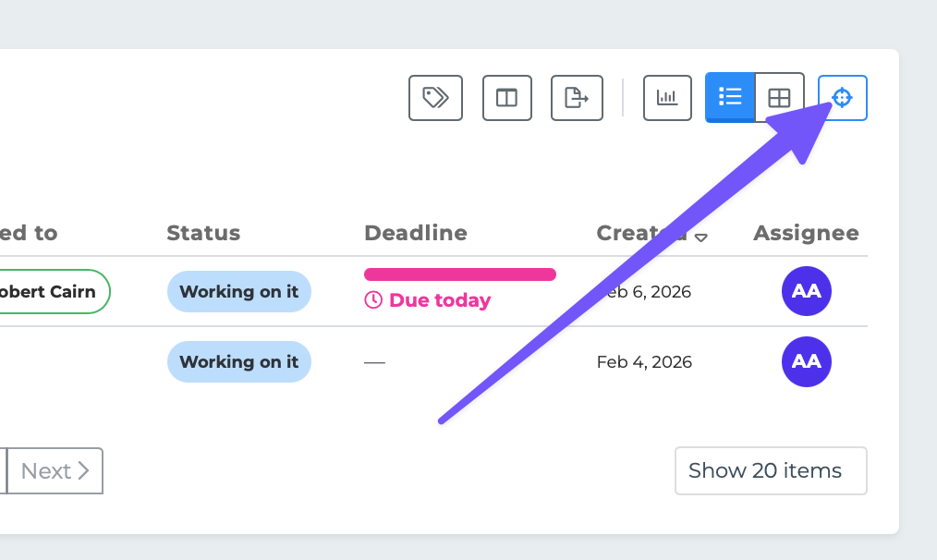This screenshot has width=937, height=560.
Task: Switch to grid board view
Action: [x=780, y=98]
